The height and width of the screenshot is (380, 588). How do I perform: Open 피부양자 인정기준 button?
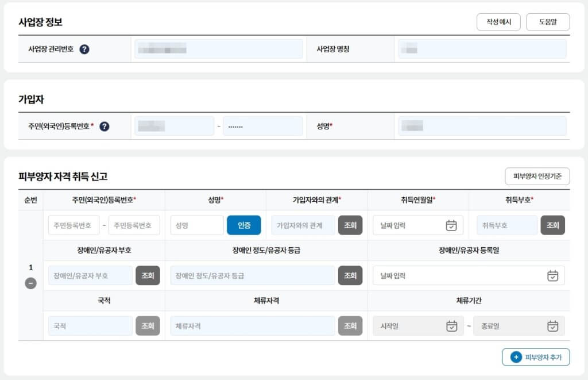537,176
